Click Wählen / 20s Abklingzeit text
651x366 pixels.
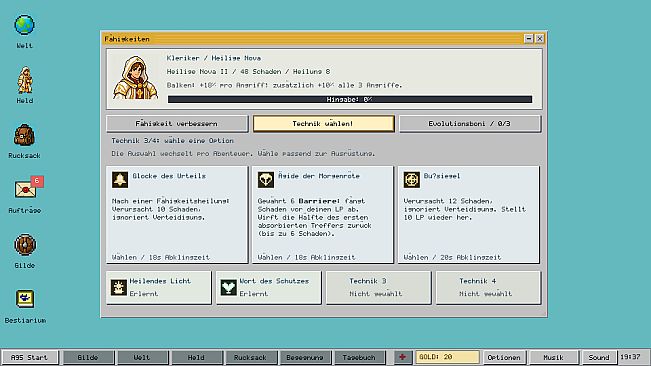[x=452, y=257]
